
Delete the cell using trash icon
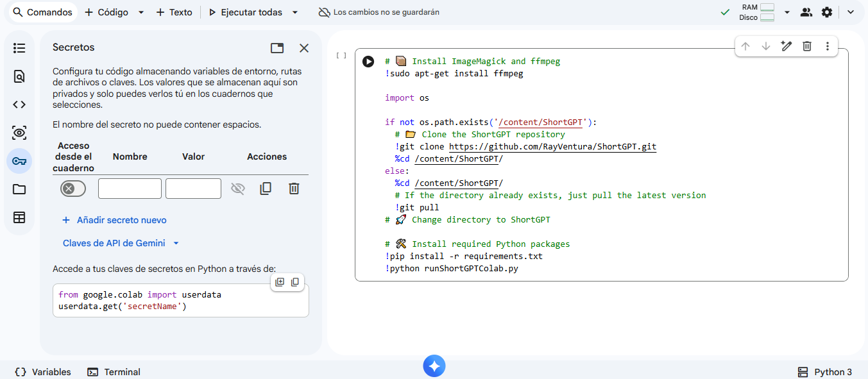pos(807,46)
